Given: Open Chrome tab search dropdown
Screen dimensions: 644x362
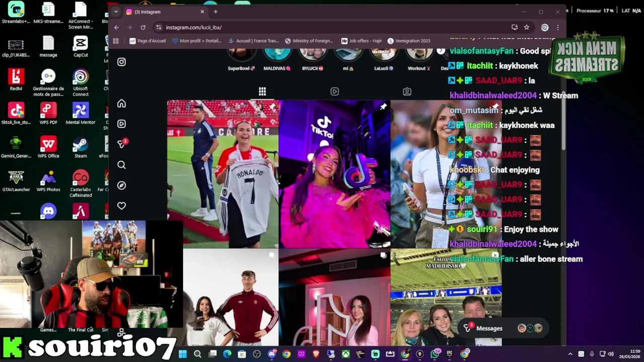Looking at the screenshot, I should 116,12.
